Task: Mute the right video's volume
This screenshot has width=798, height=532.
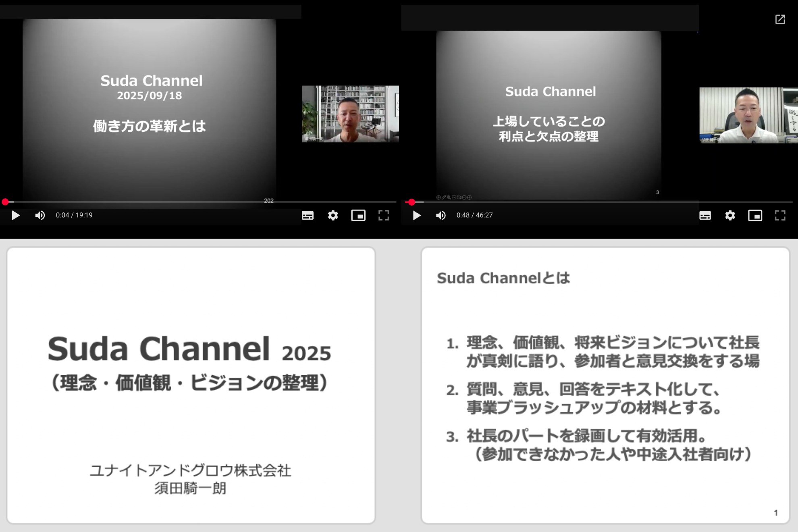Action: (441, 215)
